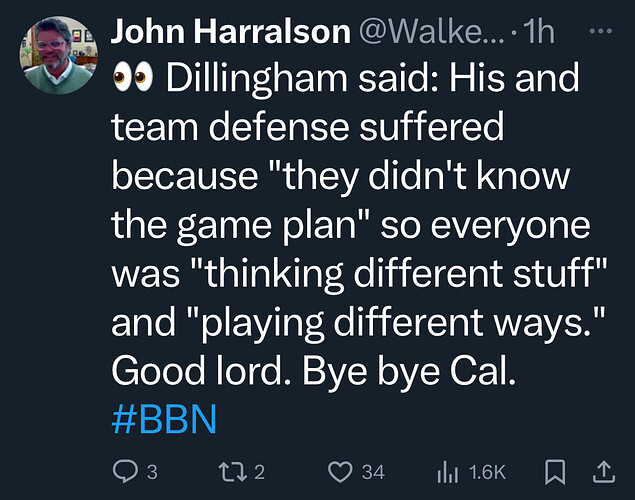635x500 pixels.
Task: Click the @Walke... username handle
Action: [x=432, y=32]
